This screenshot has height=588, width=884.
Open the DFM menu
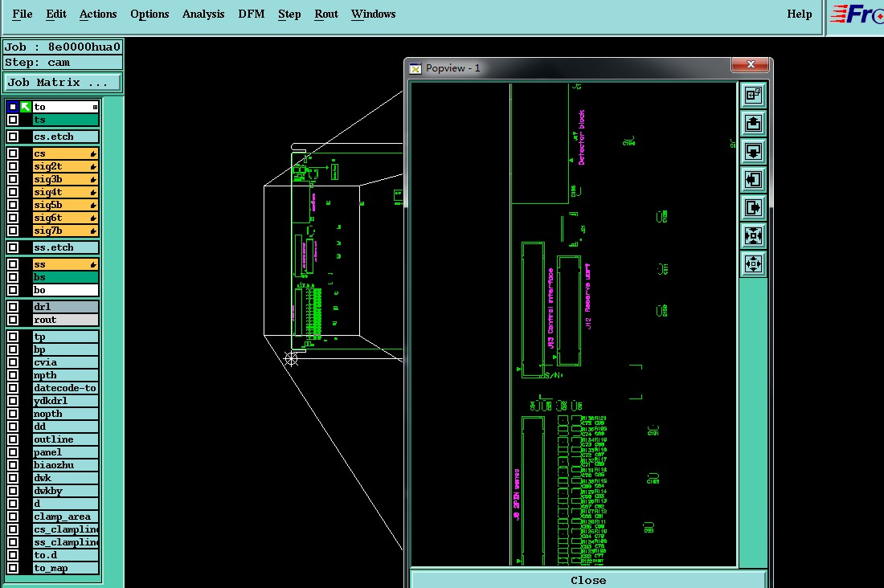point(252,14)
